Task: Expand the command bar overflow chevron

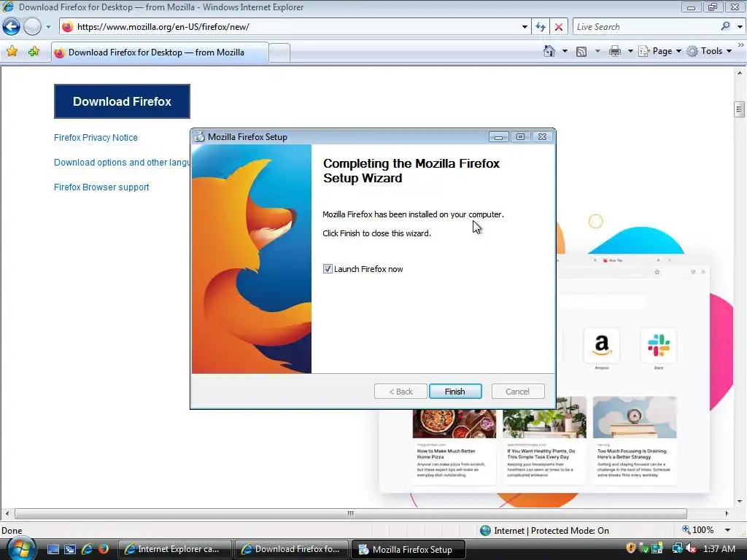Action: coord(741,44)
